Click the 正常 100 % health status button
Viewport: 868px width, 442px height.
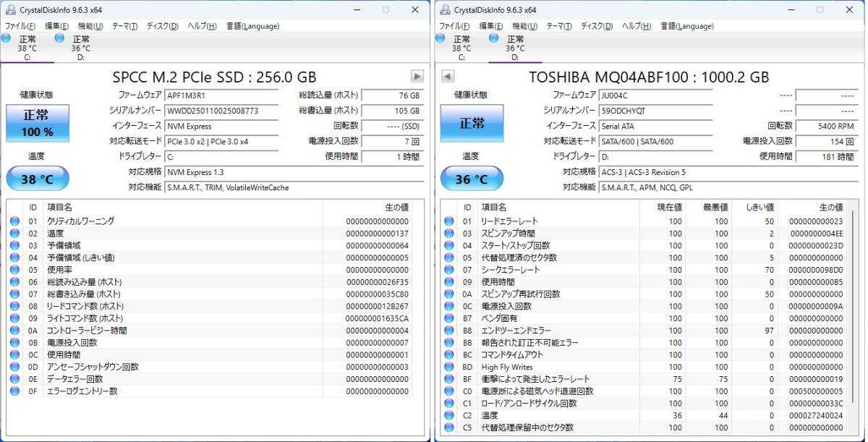[38, 123]
